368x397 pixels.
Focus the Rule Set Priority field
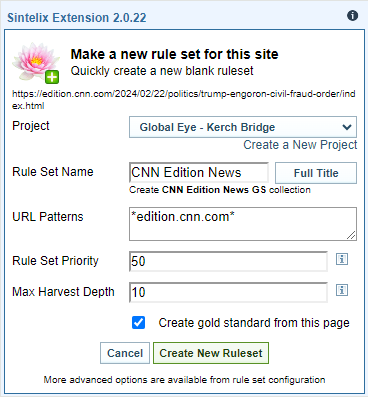228,261
